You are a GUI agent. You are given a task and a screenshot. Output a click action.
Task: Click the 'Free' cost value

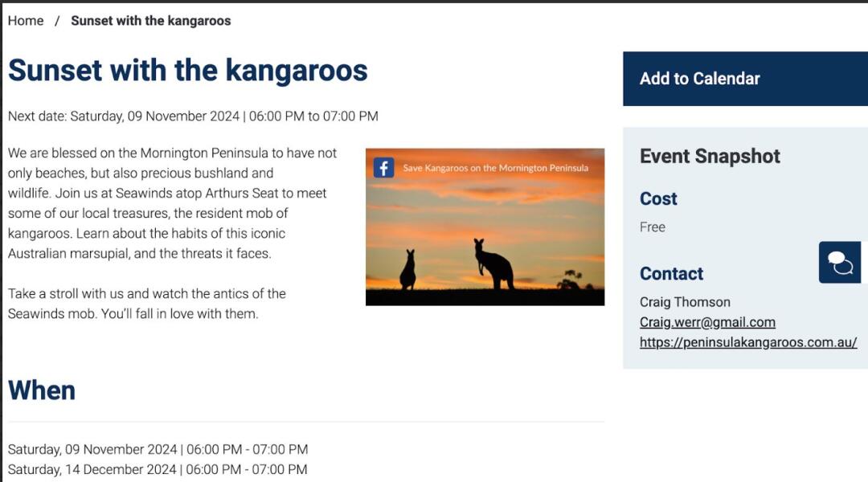[652, 227]
